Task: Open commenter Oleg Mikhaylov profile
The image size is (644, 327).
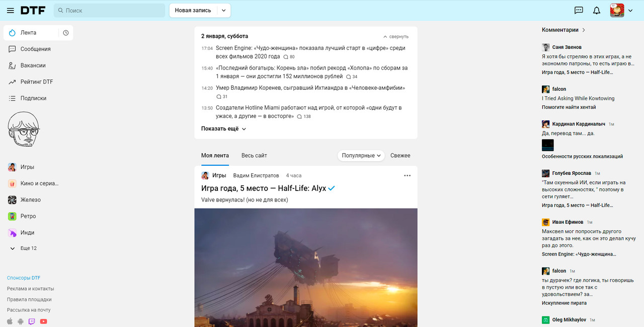Action: coord(570,320)
